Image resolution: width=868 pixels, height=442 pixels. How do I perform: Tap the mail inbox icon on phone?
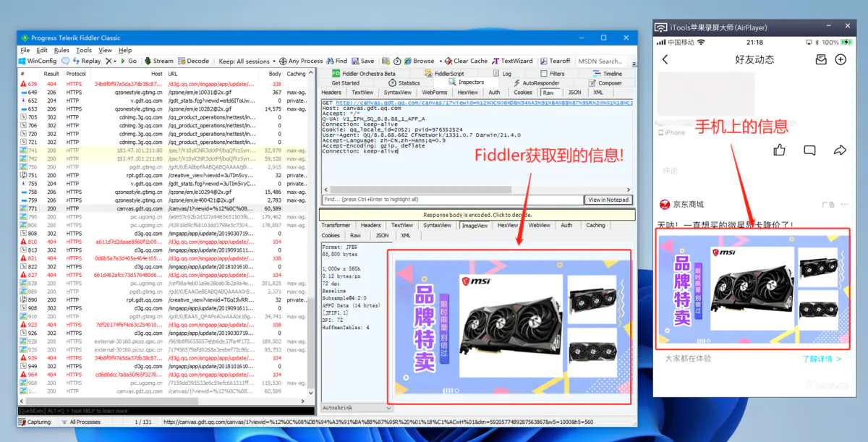coord(820,59)
